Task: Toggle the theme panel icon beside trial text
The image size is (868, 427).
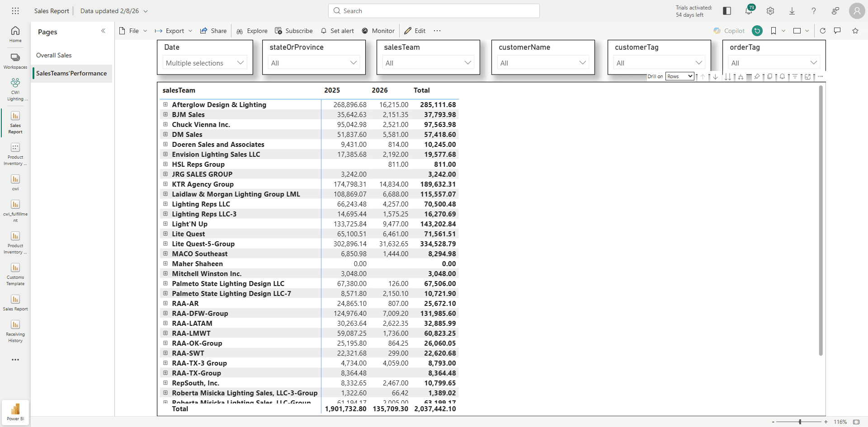Action: coord(727,11)
